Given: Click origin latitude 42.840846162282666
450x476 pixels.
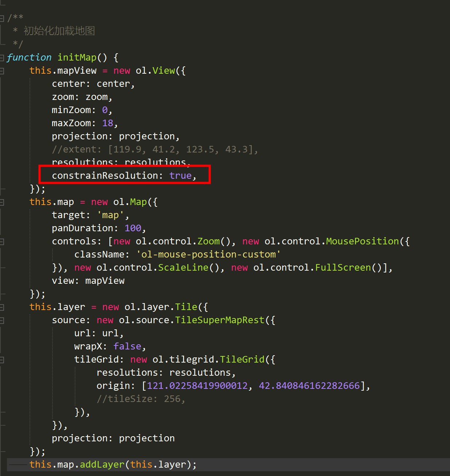Looking at the screenshot, I should pos(309,386).
